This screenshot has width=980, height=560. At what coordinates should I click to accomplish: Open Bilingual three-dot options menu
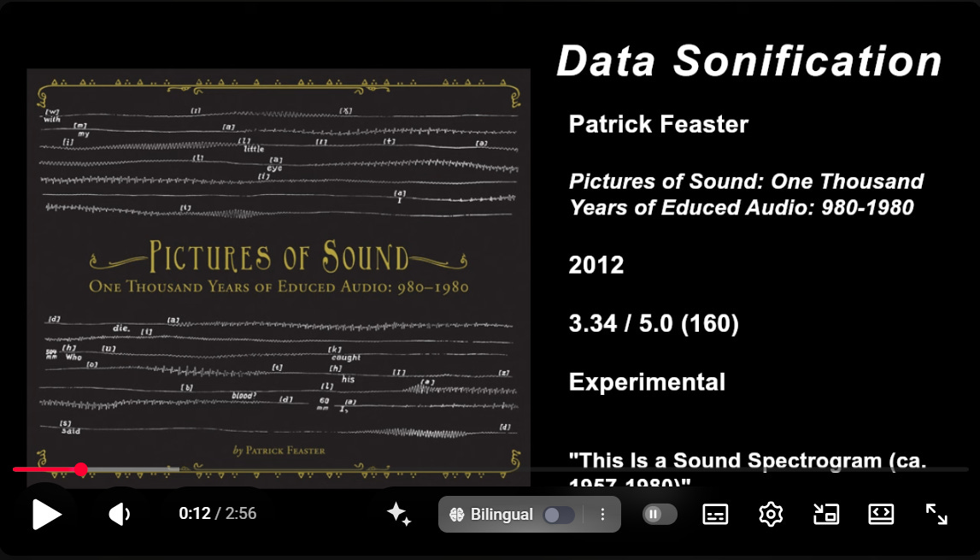pos(602,515)
